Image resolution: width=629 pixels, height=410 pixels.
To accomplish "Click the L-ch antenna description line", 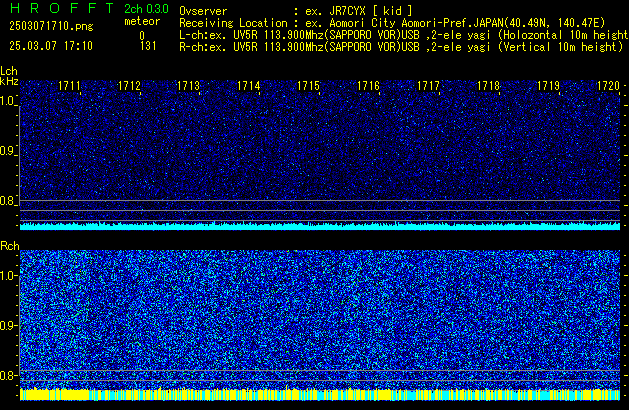I will [404, 35].
